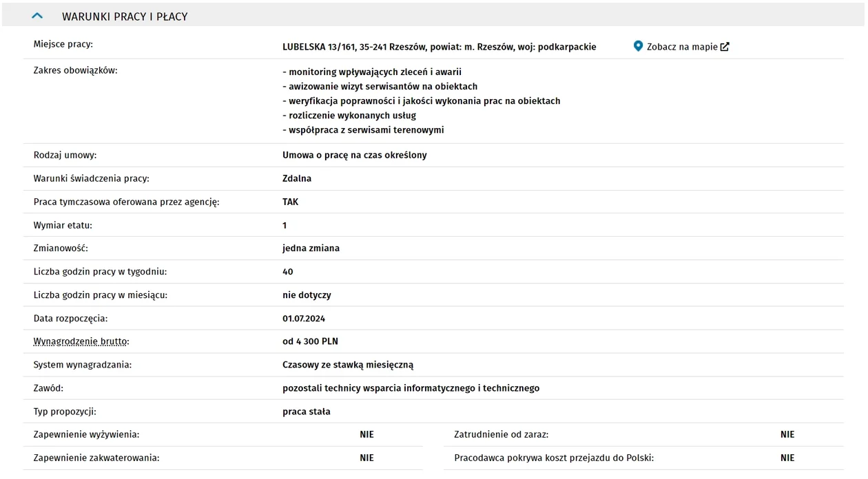This screenshot has width=868, height=479.
Task: Click the salary value od 4 300 PLN
Action: pos(310,341)
